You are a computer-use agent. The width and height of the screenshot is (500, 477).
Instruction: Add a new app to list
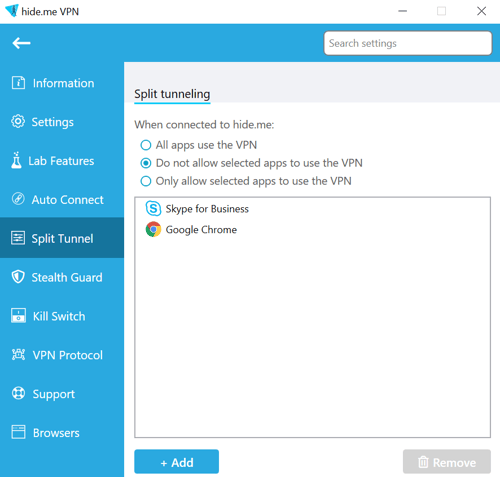[x=177, y=462]
